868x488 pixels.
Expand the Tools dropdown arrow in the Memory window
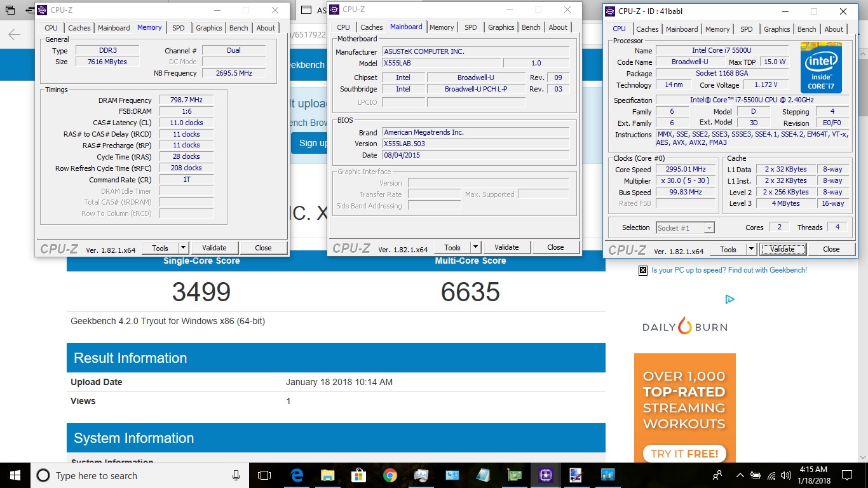(x=184, y=248)
